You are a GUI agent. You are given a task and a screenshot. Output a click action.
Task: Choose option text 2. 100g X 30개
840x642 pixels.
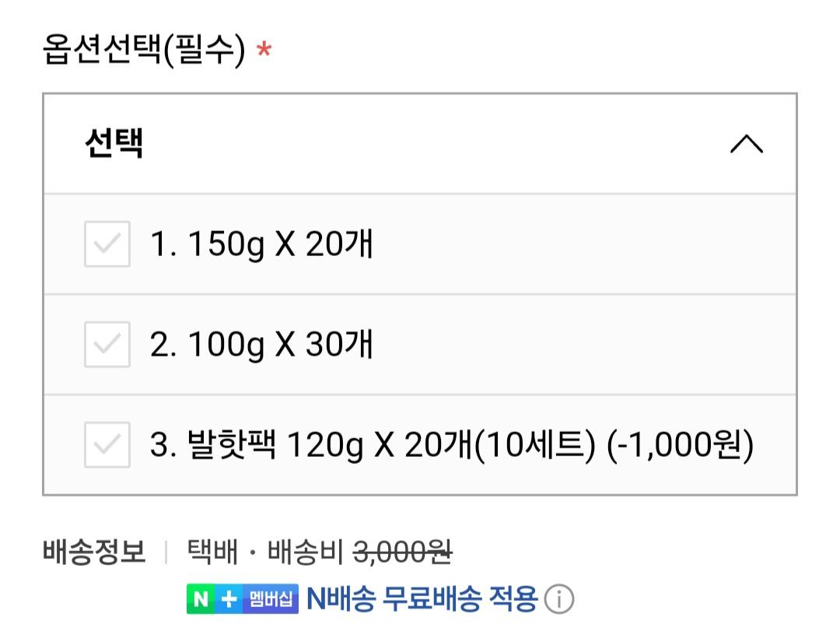[261, 344]
